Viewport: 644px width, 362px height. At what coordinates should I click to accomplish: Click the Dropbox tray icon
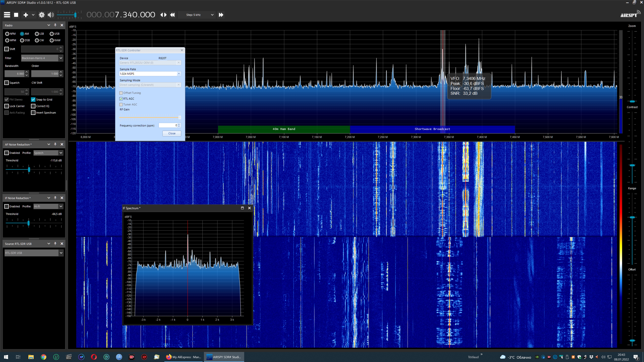[591, 357]
